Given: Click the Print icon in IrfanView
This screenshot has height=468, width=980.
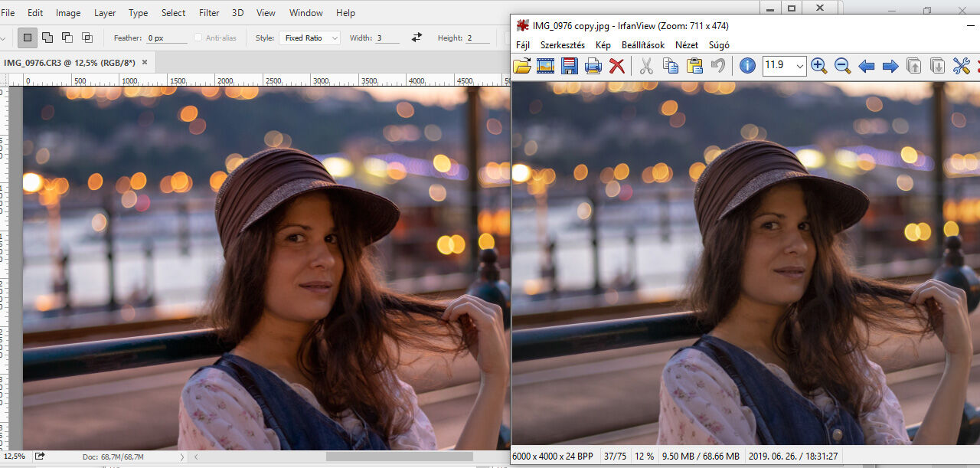Looking at the screenshot, I should [593, 66].
